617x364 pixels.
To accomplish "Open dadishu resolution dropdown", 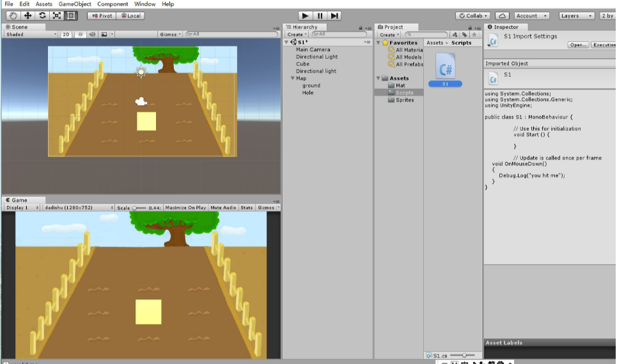I will pos(78,208).
